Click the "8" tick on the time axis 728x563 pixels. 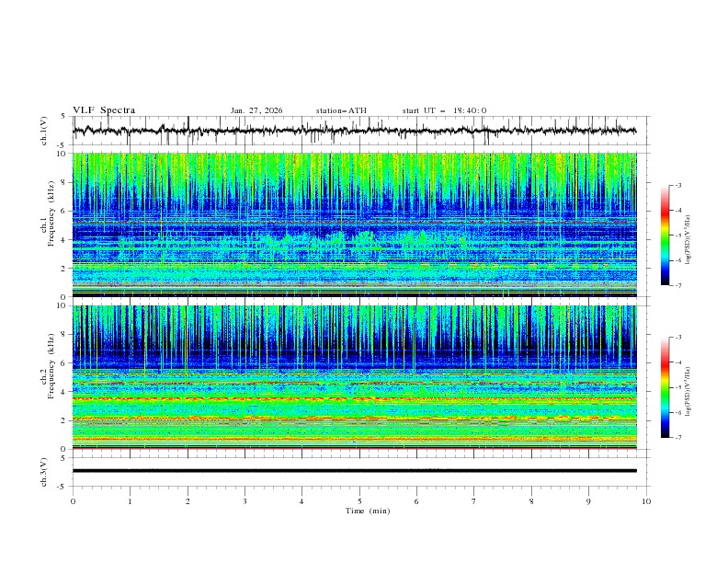tap(531, 501)
